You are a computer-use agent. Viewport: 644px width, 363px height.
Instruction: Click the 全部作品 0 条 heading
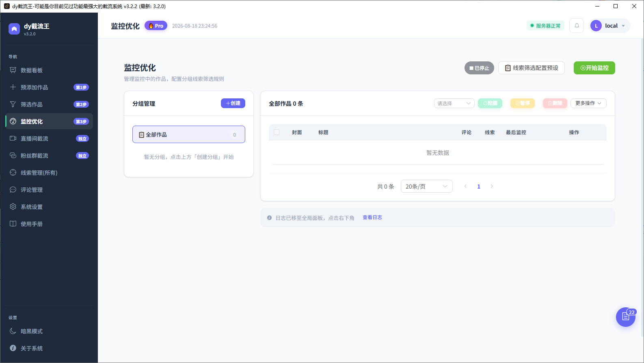pos(286,104)
